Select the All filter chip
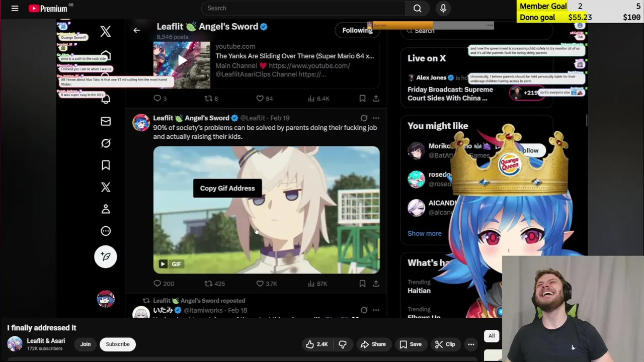The image size is (644, 362). [492, 336]
